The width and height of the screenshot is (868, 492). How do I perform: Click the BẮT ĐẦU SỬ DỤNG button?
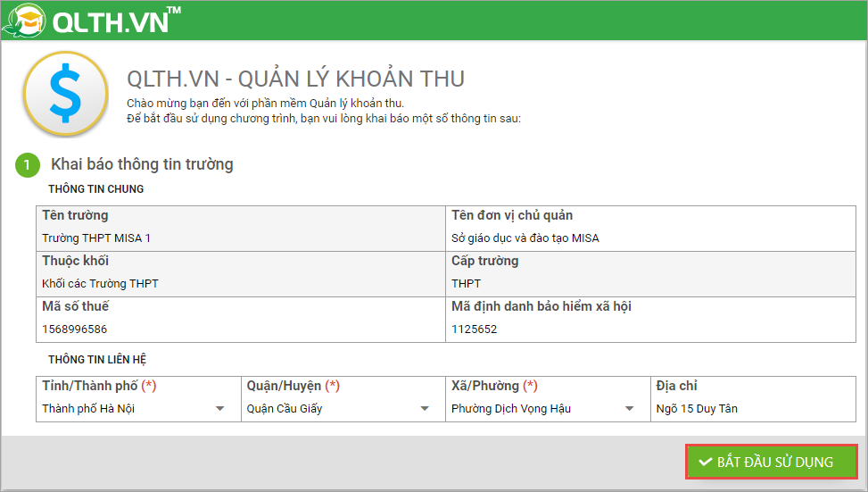tap(771, 462)
